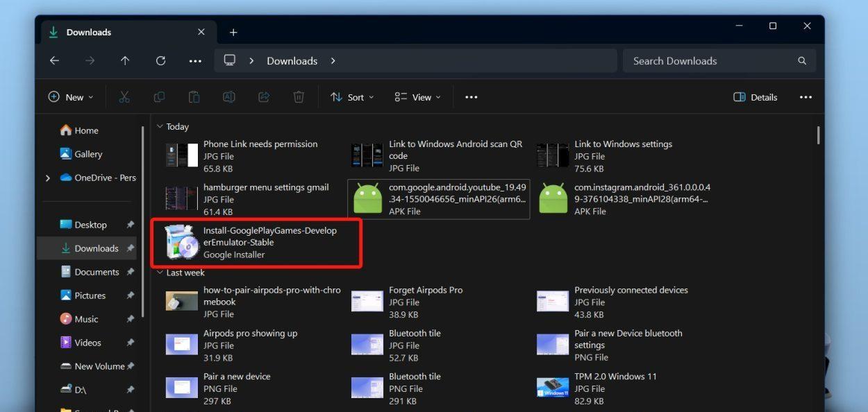This screenshot has height=412, width=868.
Task: Click pin icon next to Documents
Action: click(130, 272)
